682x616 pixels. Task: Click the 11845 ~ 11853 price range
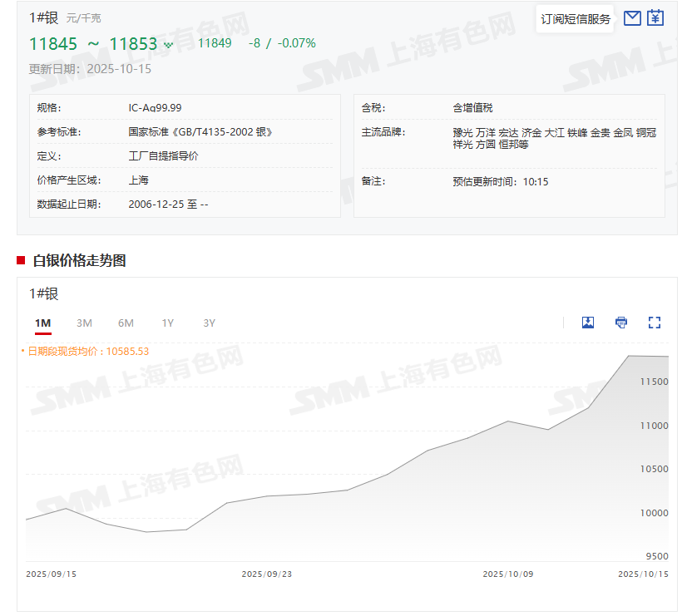coord(93,44)
